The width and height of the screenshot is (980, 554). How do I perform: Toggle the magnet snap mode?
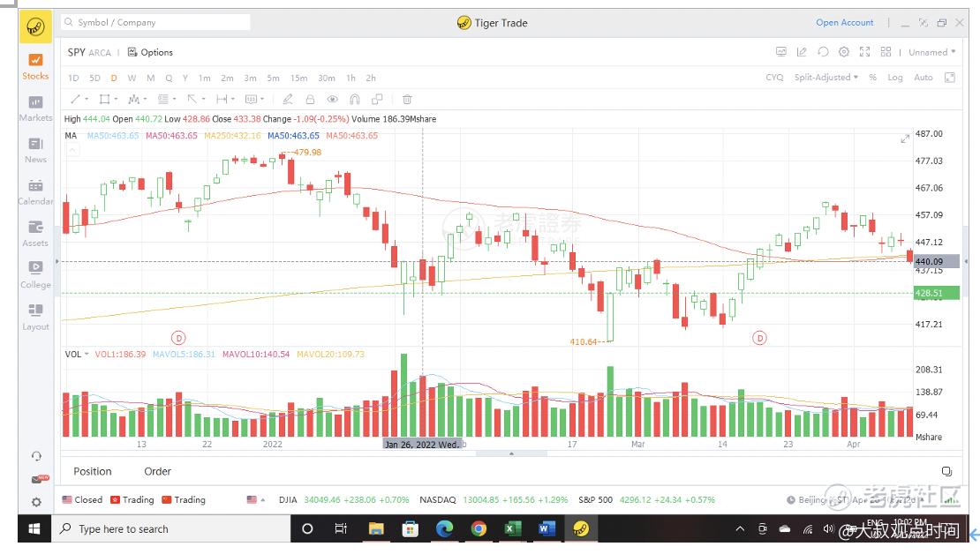coord(354,100)
